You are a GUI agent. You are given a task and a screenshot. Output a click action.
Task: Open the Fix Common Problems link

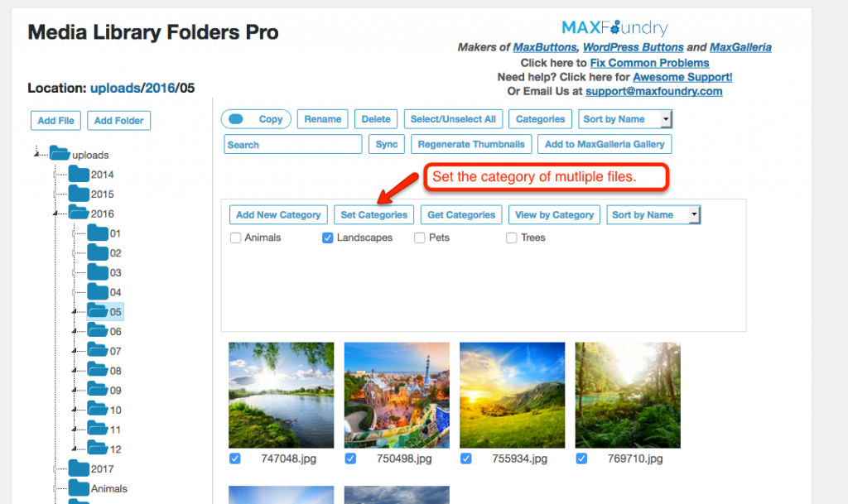[x=649, y=63]
